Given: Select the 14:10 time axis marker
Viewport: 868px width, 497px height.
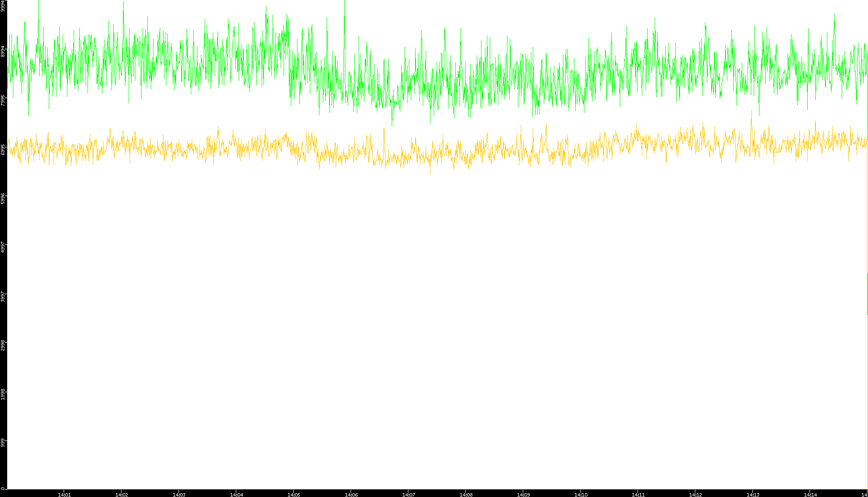Looking at the screenshot, I should tap(581, 494).
